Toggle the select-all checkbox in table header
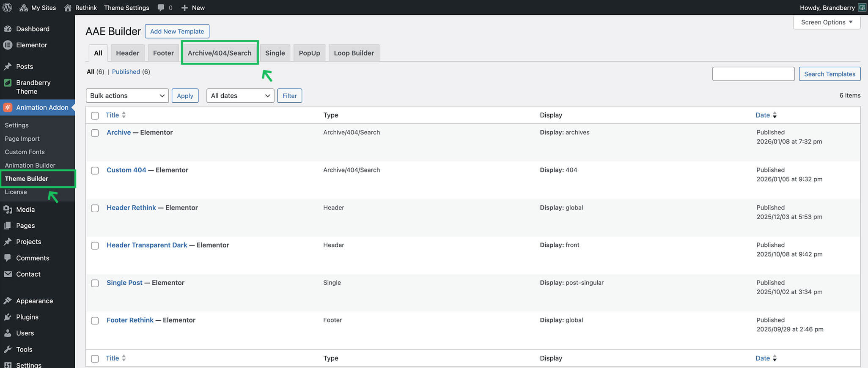Image resolution: width=868 pixels, height=368 pixels. click(95, 115)
